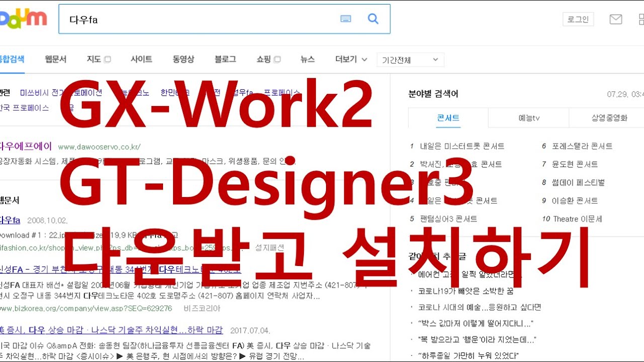The height and width of the screenshot is (362, 644).
Task: Click ranked keyword 포레스텔라 콘서트
Action: coord(582,146)
